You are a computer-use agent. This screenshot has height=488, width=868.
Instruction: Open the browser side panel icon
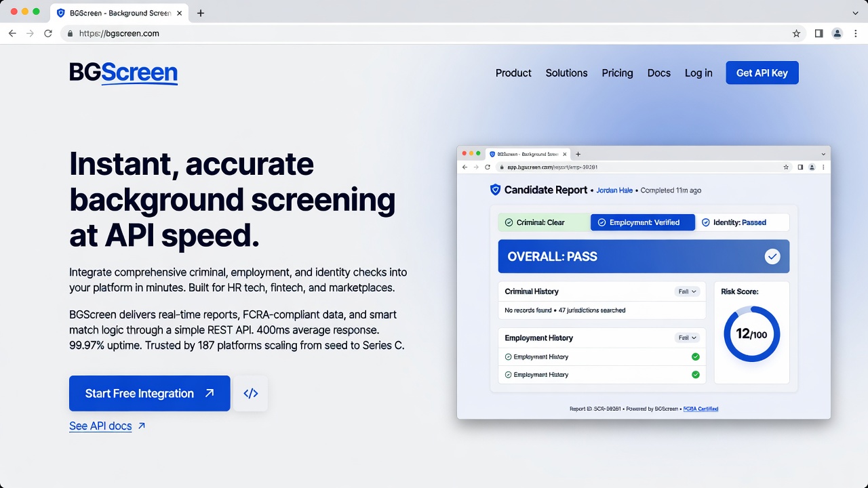click(x=819, y=33)
